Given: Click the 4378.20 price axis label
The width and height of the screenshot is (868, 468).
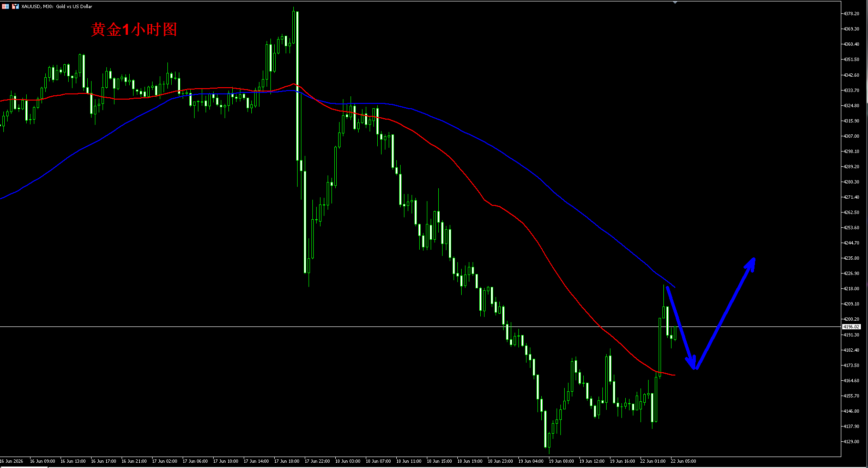Looking at the screenshot, I should coord(851,14).
